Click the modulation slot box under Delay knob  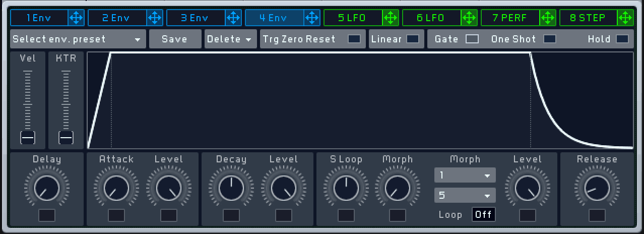pyautogui.click(x=47, y=215)
